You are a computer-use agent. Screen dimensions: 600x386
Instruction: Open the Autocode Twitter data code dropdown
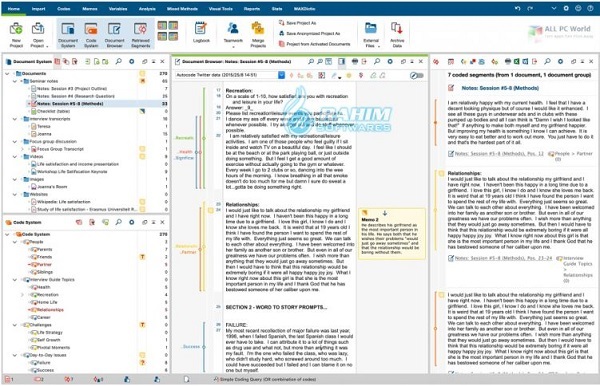[x=281, y=75]
